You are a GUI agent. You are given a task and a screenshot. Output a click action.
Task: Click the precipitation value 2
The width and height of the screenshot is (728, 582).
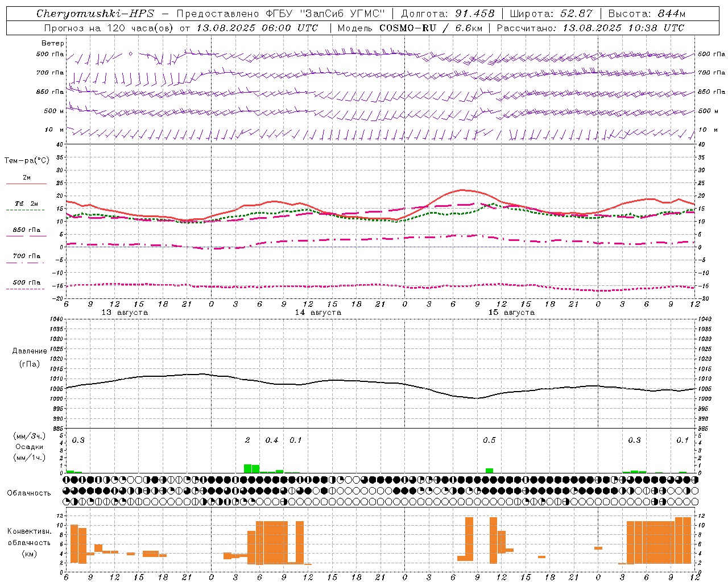[x=247, y=440]
